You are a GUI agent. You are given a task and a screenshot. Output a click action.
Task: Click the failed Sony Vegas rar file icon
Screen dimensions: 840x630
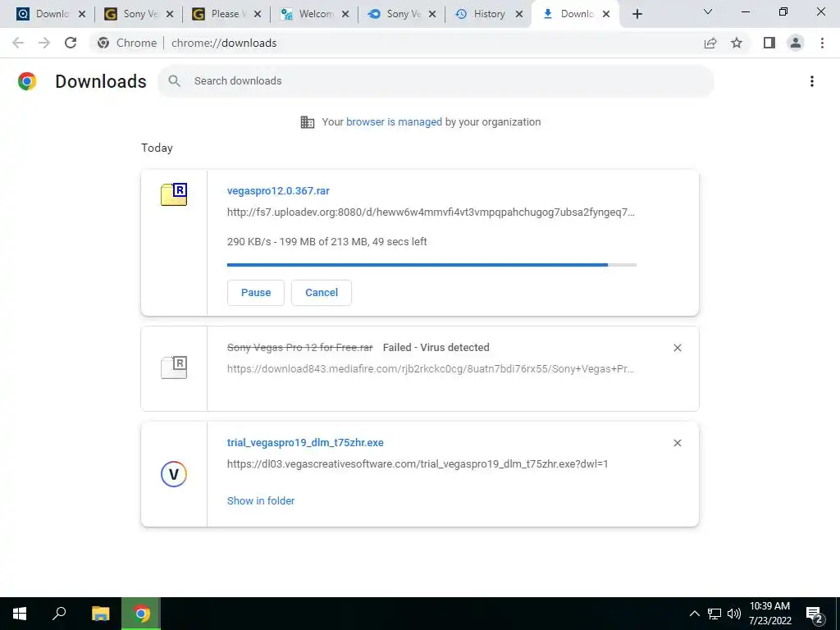(174, 367)
